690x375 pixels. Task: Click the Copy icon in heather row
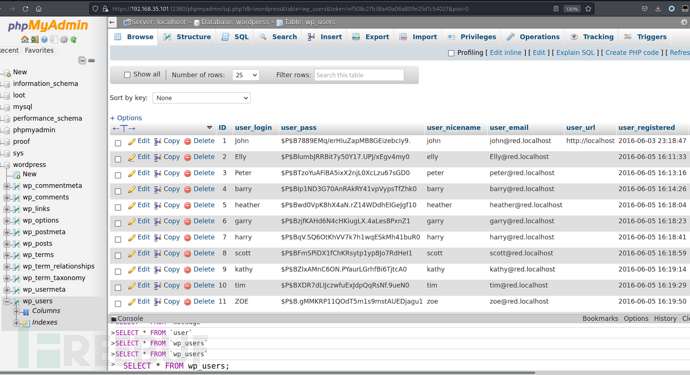click(x=158, y=206)
